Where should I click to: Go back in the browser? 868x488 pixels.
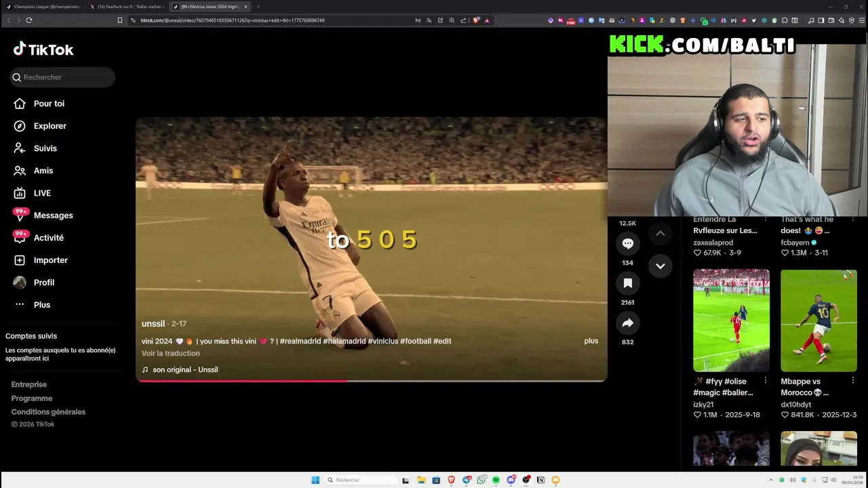coord(9,20)
